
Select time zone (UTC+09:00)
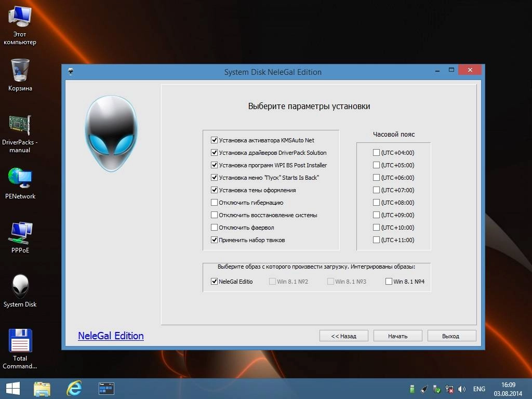point(376,215)
